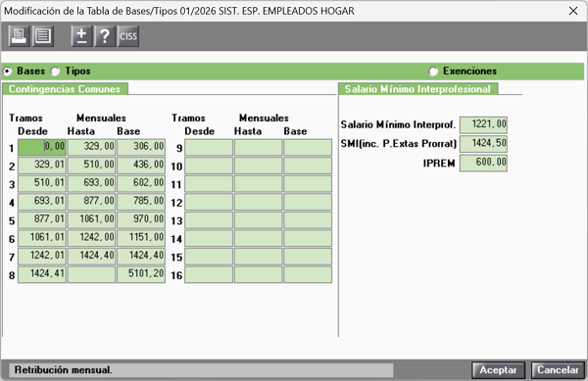Click tramo 1 Desde field 0,00
Viewport: 588px width, 381px height.
[42, 147]
